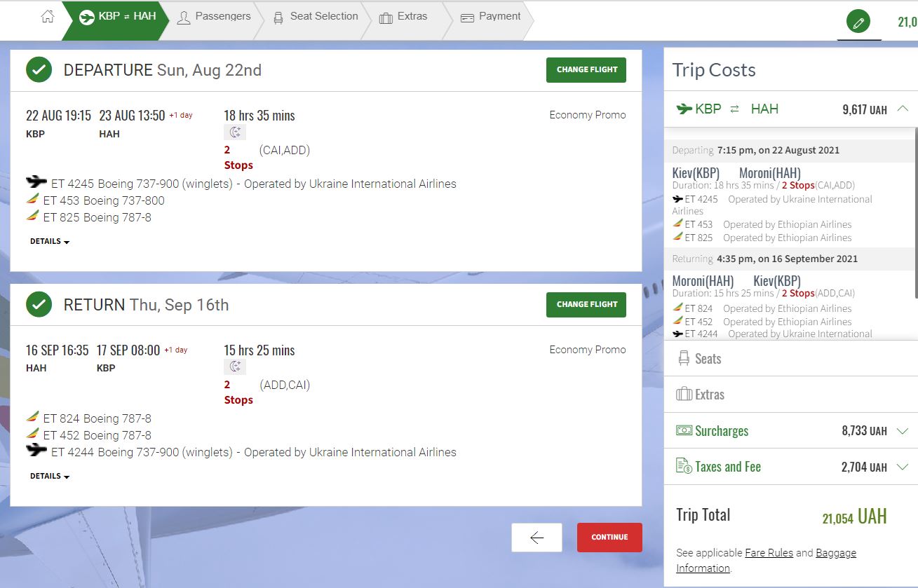Click the back arrow button
918x588 pixels.
536,538
